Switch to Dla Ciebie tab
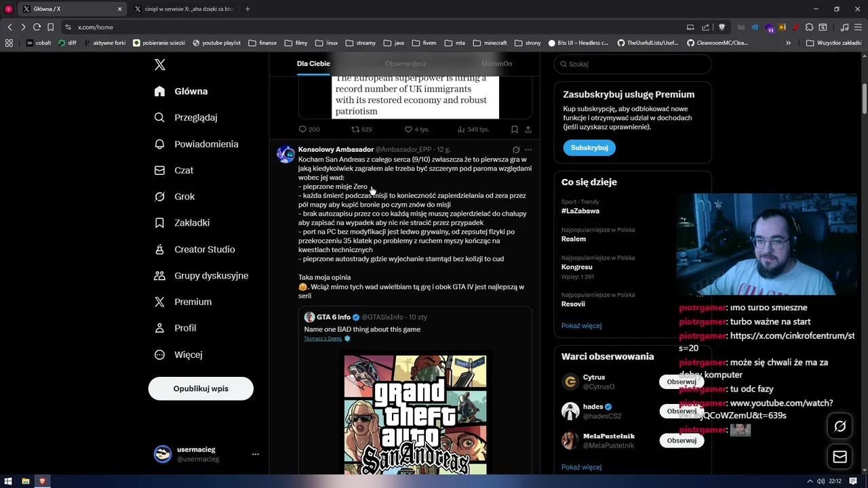This screenshot has width=868, height=488. tap(313, 64)
